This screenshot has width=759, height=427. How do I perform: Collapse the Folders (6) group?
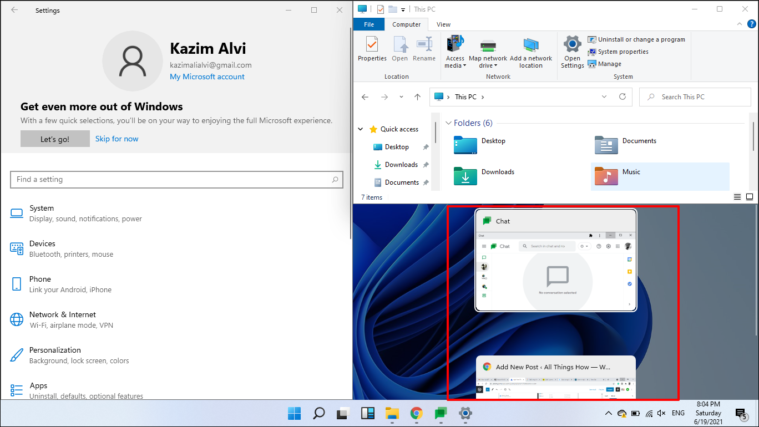448,123
